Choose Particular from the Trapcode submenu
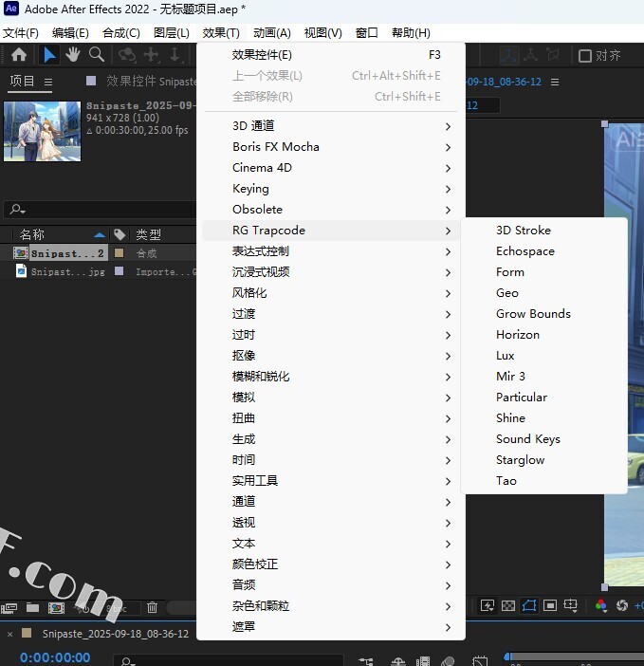This screenshot has width=644, height=666. coord(522,398)
